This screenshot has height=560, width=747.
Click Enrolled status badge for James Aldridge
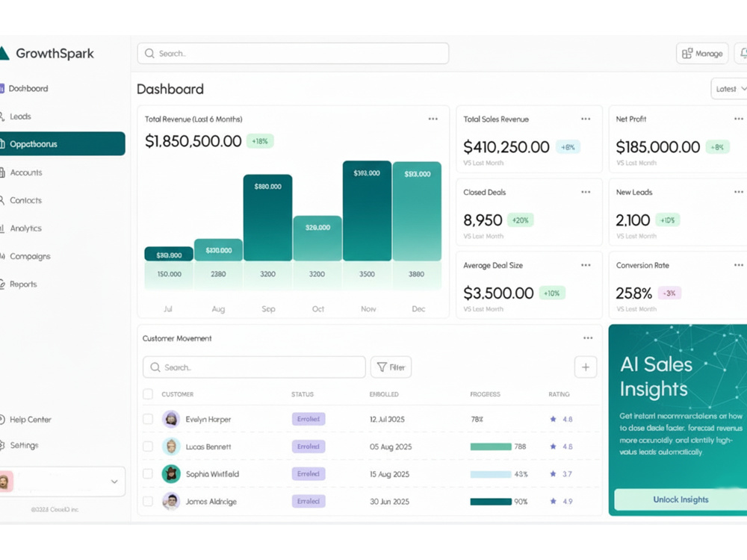(x=309, y=502)
